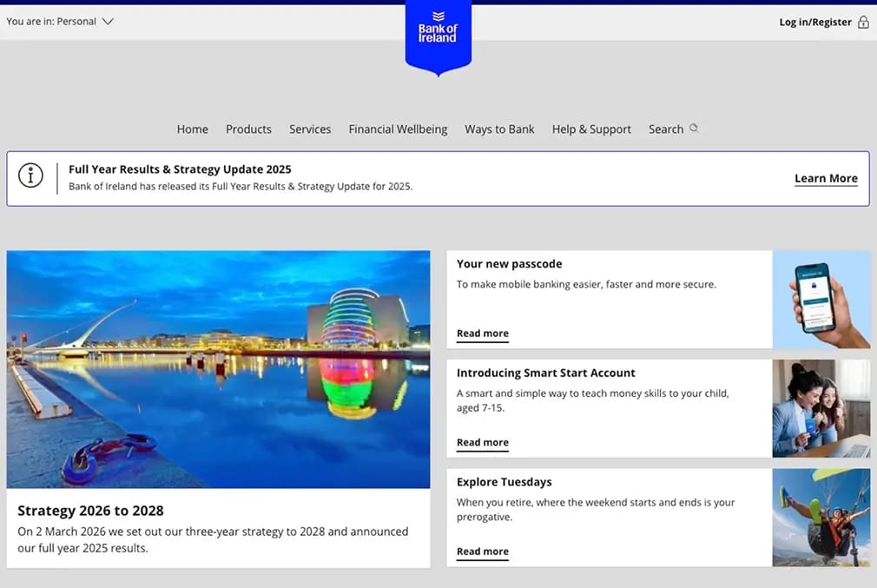
Task: Click the magnifying glass search icon
Action: pyautogui.click(x=694, y=129)
